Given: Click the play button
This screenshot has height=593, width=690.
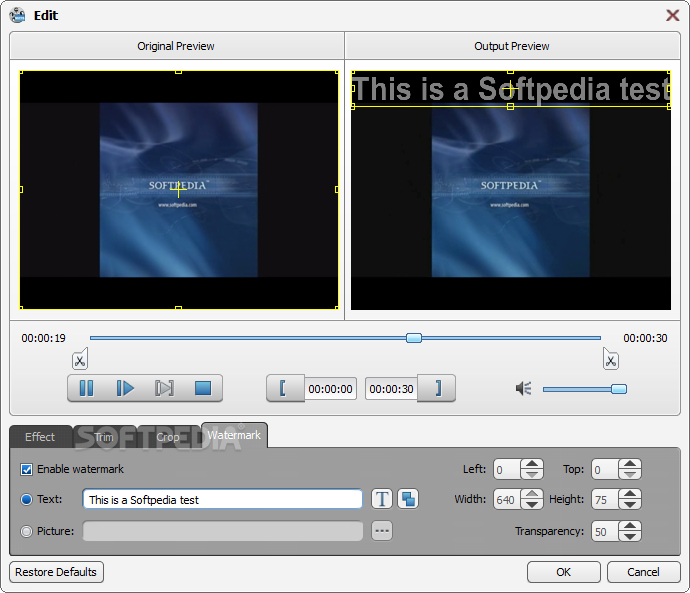Looking at the screenshot, I should point(125,388).
